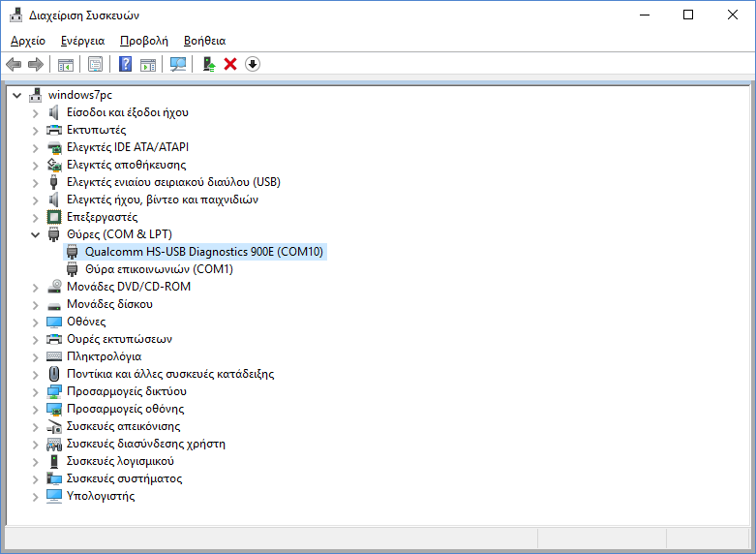Click the red X Uninstall device icon

pos(230,64)
